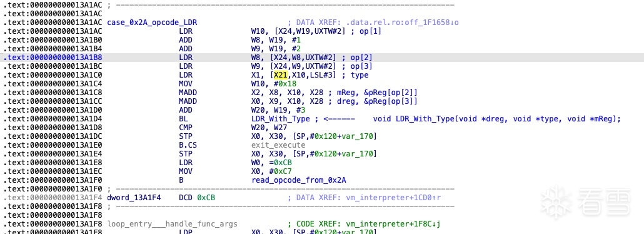Click the highlighted address .text:000000000013A1B8
This screenshot has width=644, height=234.
pyautogui.click(x=53, y=58)
